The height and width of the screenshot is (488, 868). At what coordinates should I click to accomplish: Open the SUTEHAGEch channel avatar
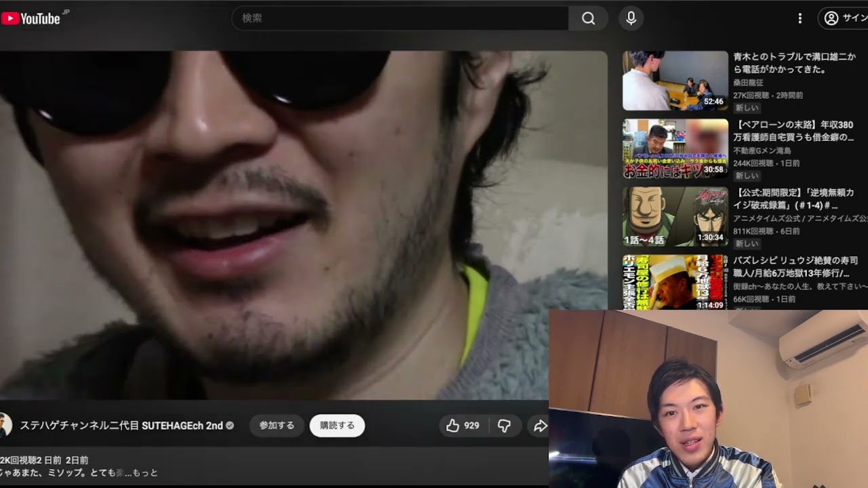[4, 426]
